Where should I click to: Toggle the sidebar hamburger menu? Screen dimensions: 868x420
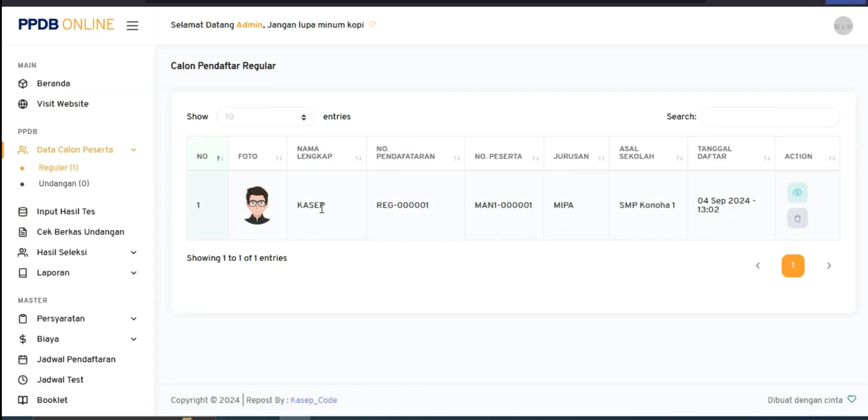coord(132,25)
